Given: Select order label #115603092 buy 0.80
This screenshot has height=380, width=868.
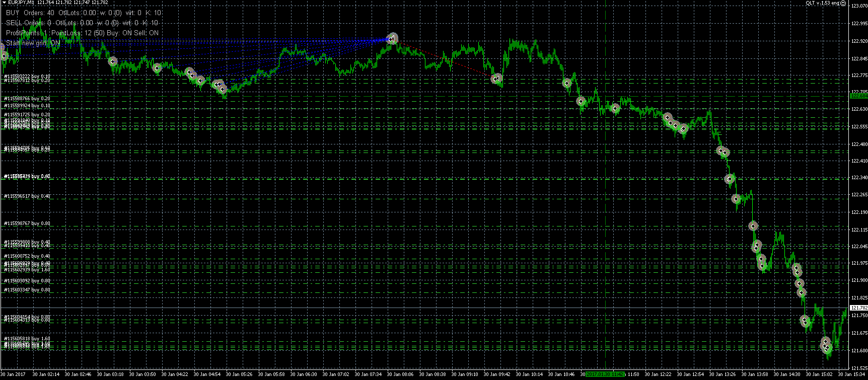Looking at the screenshot, I should (x=27, y=281).
